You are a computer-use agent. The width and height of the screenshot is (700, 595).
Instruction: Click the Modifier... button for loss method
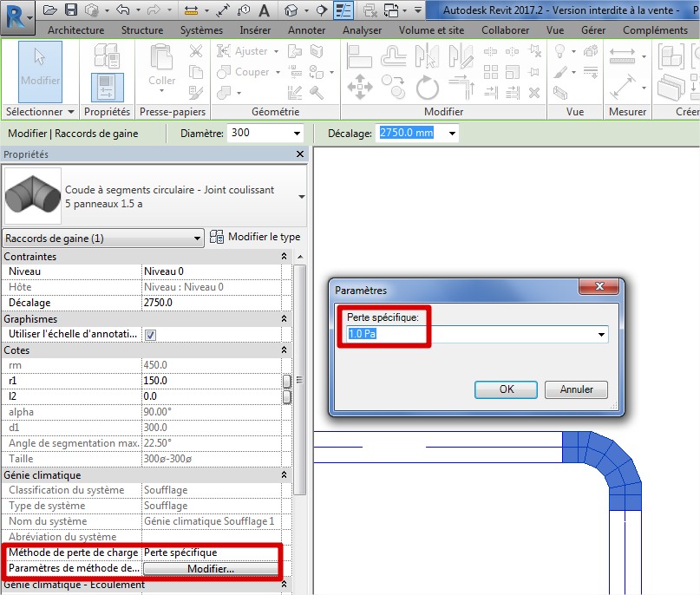click(211, 569)
